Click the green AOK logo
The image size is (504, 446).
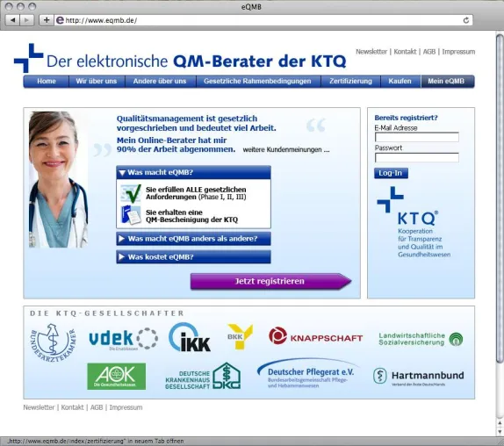coord(117,377)
